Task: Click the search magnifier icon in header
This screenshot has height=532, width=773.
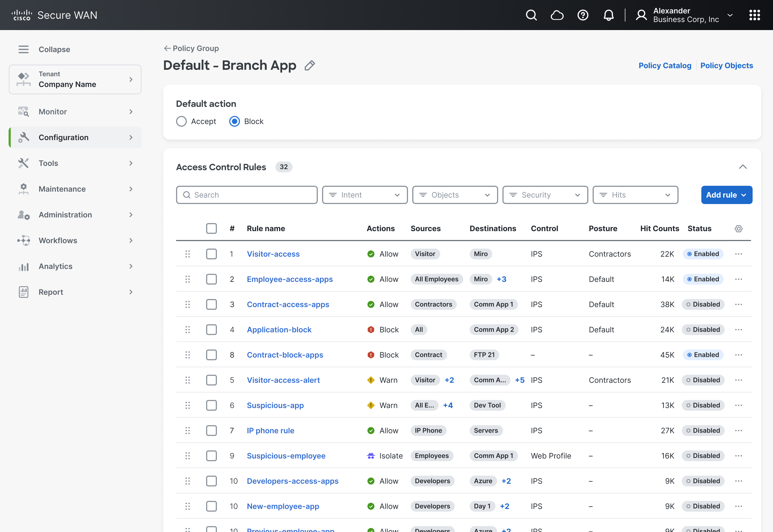Action: click(531, 15)
